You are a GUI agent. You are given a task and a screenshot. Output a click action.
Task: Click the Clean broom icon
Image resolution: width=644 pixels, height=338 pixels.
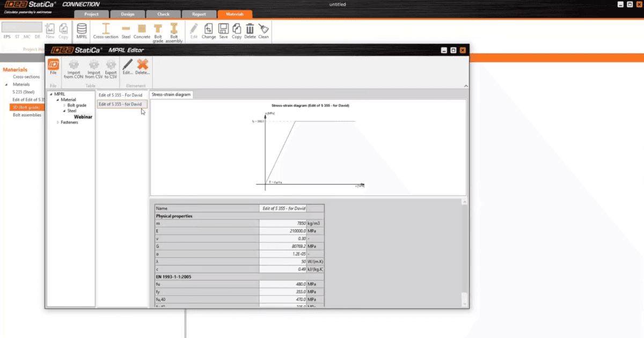pos(264,31)
